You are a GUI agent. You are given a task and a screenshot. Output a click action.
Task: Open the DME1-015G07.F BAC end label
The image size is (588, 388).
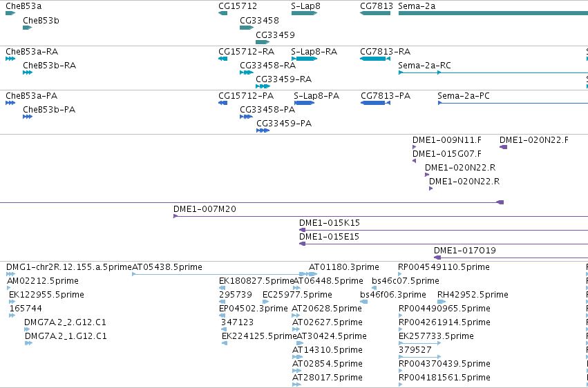[447, 154]
